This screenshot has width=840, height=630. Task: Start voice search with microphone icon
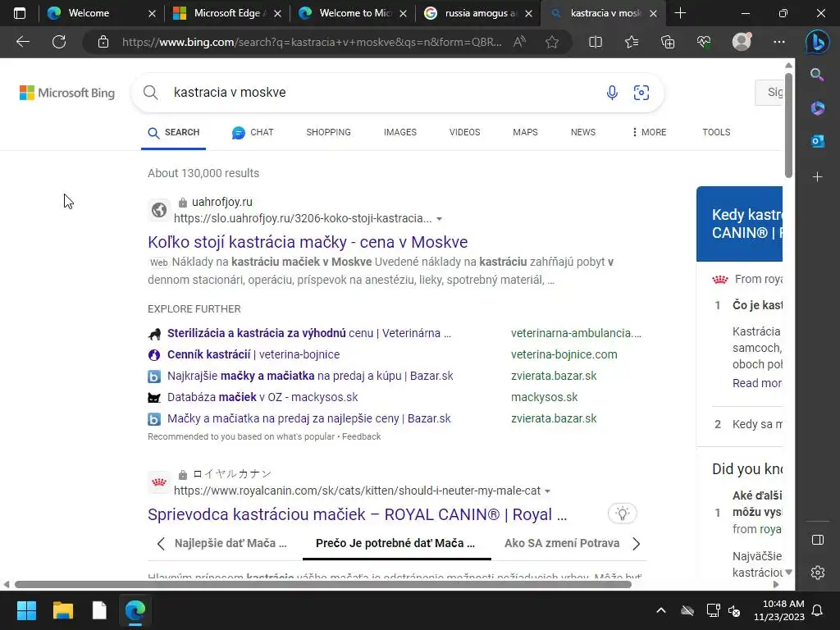point(612,93)
